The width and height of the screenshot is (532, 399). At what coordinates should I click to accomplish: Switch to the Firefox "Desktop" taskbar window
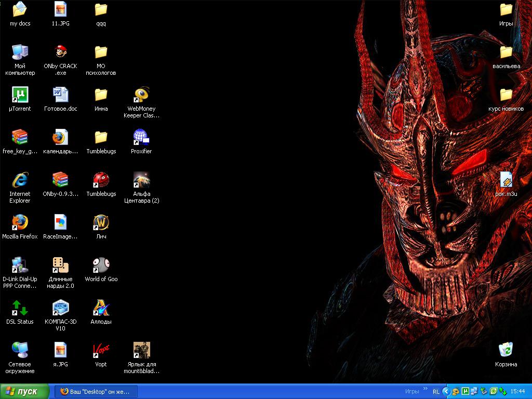point(96,392)
